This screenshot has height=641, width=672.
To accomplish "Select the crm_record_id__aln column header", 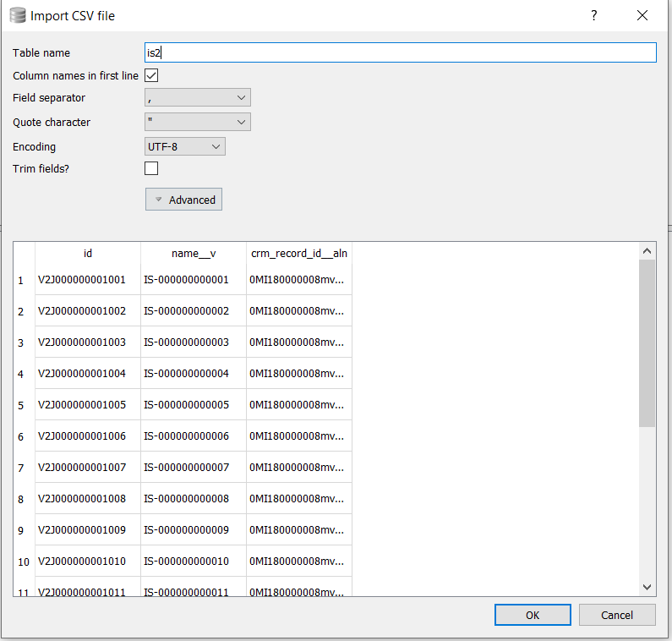I will pyautogui.click(x=298, y=253).
